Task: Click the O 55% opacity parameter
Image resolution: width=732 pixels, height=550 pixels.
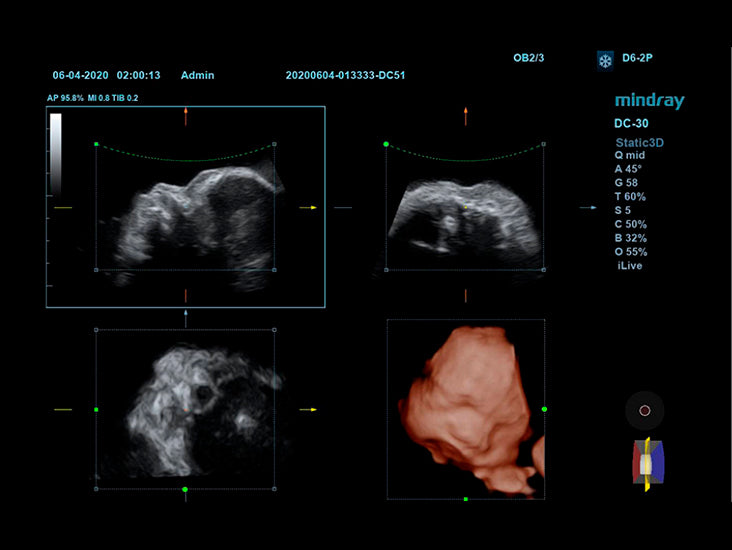Action: [631, 252]
